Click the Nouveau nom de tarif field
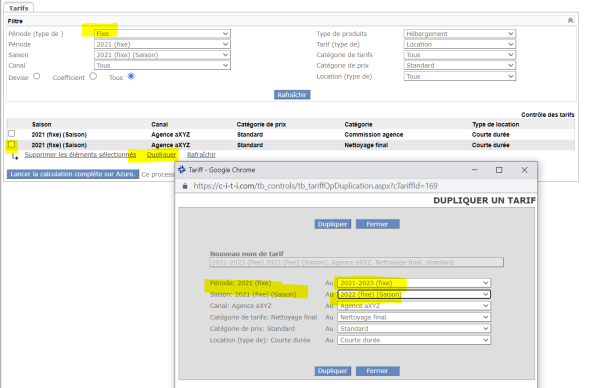 [x=357, y=262]
